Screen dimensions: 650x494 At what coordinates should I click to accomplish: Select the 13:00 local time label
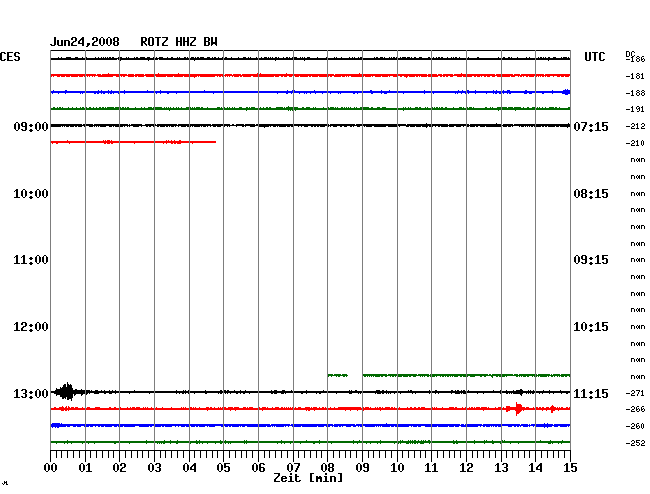pyautogui.click(x=31, y=393)
